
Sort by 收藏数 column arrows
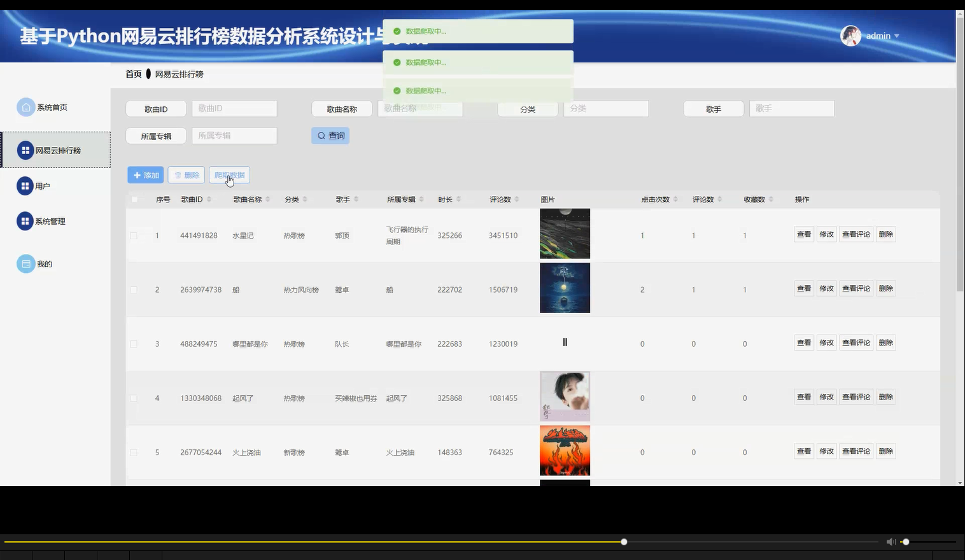pyautogui.click(x=771, y=199)
